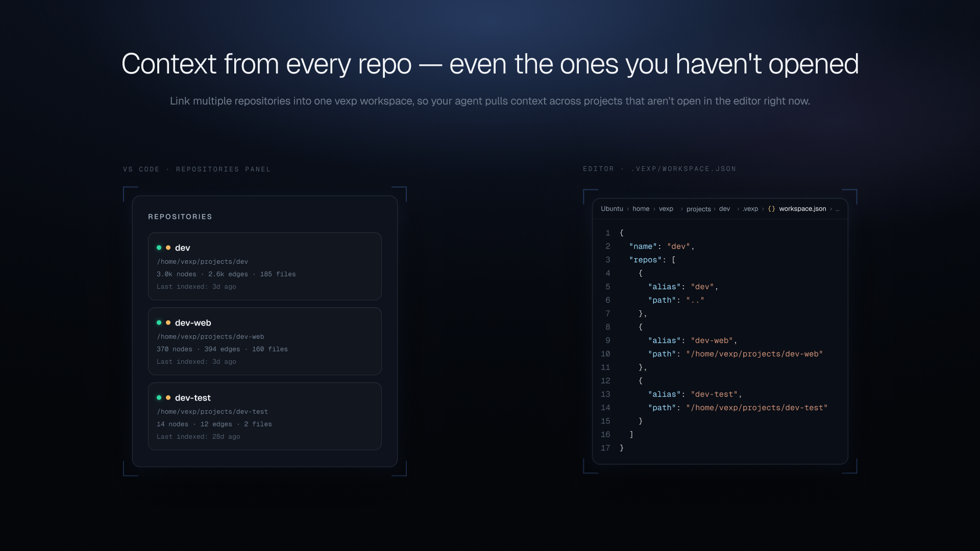The width and height of the screenshot is (980, 551).
Task: Select the dev-test repository title
Action: [x=193, y=398]
